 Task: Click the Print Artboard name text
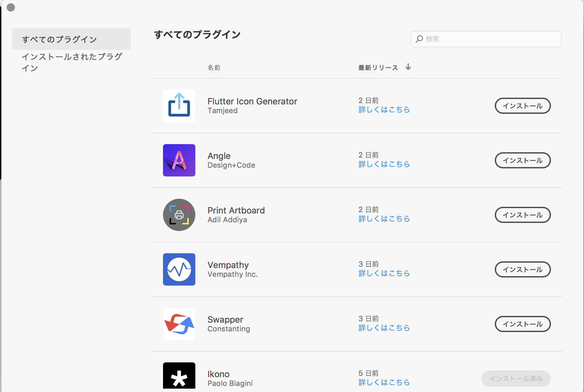tap(236, 210)
